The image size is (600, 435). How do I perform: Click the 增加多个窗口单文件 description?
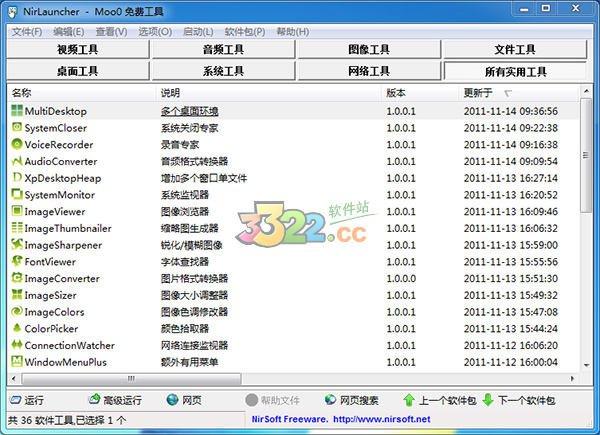204,178
